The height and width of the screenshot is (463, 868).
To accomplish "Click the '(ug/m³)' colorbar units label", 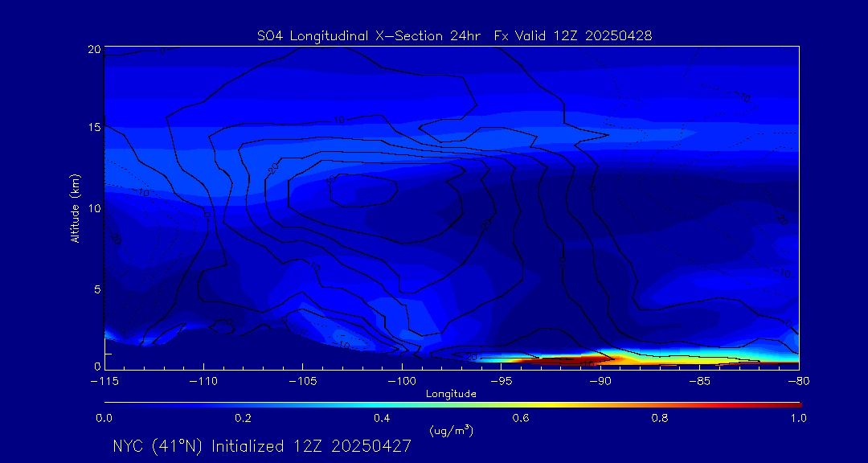I will (451, 430).
